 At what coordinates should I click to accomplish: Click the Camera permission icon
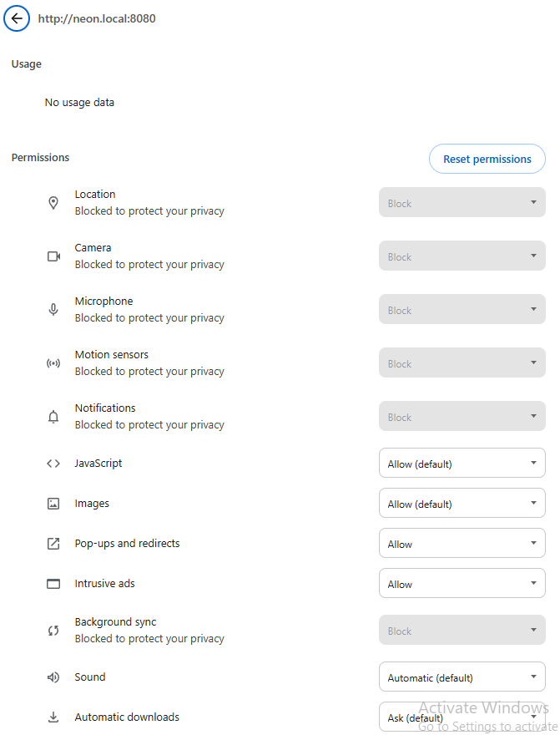point(54,256)
